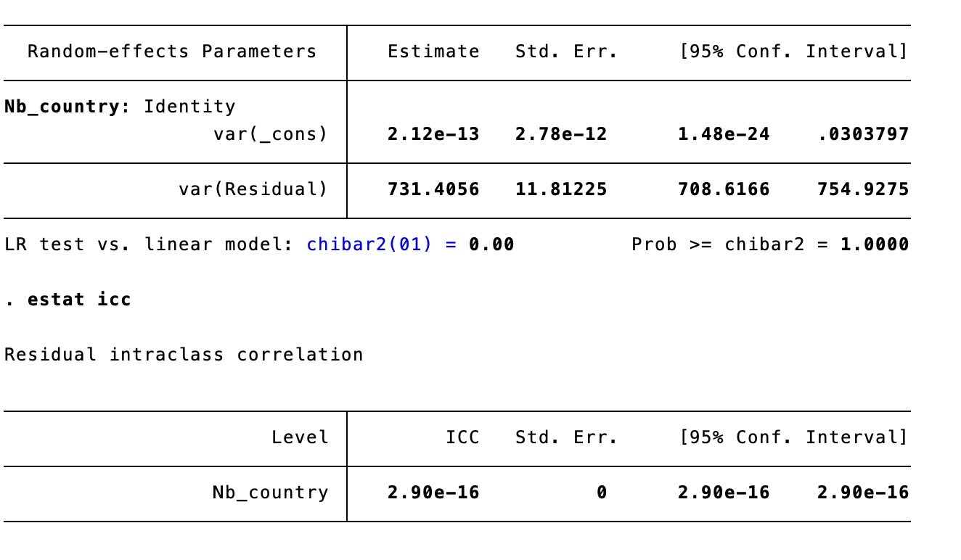
Task: Click the var(Residual) estimate 731.4056
Action: (x=433, y=189)
